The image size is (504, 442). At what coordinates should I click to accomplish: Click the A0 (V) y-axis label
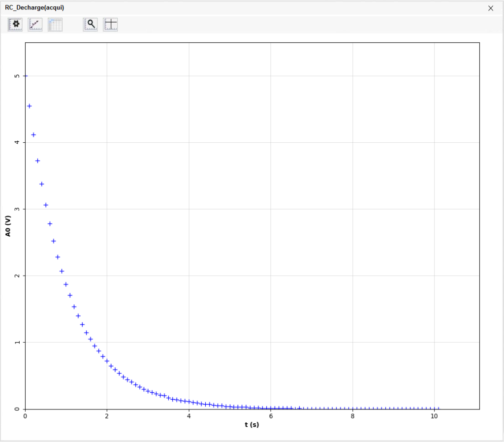[8, 226]
